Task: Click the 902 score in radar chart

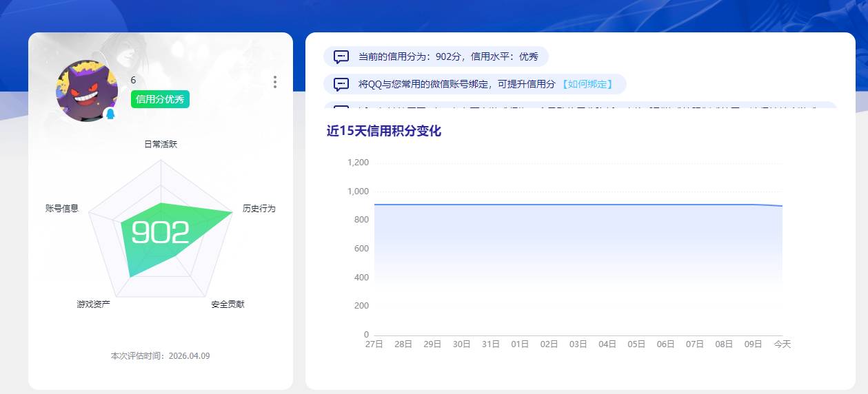Action: [x=160, y=233]
